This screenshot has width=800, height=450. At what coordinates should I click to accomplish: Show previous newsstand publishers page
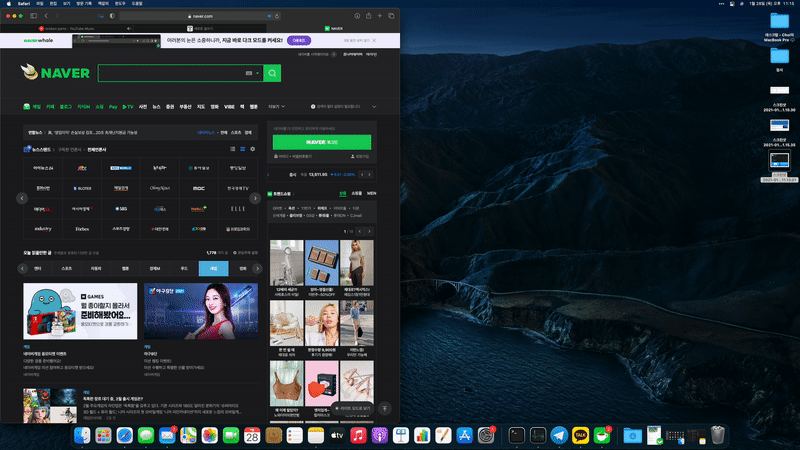(x=22, y=198)
